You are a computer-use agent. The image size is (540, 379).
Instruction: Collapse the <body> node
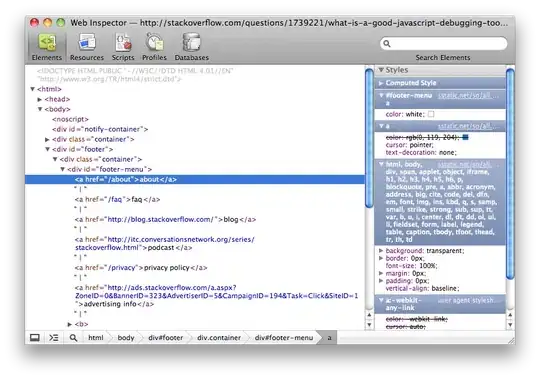pyautogui.click(x=40, y=109)
